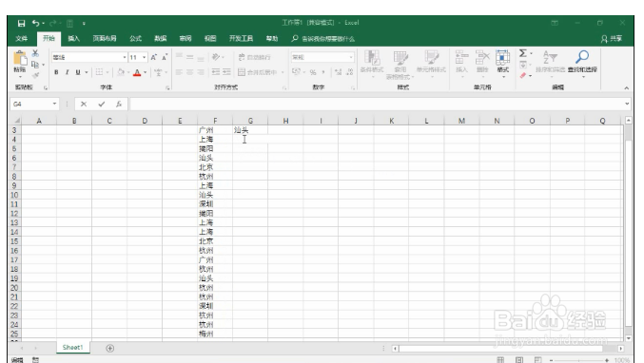Open Format as Table gallery
The width and height of the screenshot is (644, 363).
(x=400, y=65)
